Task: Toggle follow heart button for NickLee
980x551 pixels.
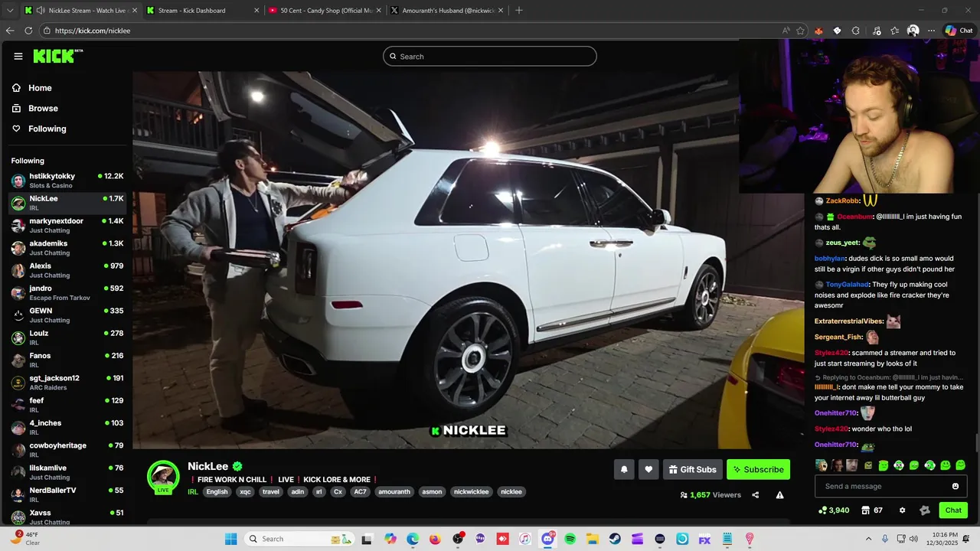Action: [x=648, y=469]
